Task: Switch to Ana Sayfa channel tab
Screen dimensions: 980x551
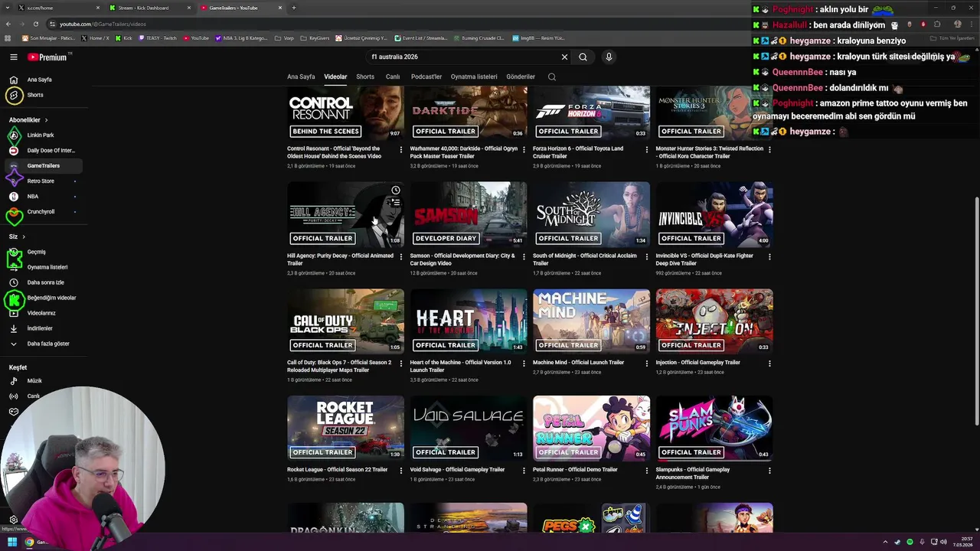Action: click(301, 77)
